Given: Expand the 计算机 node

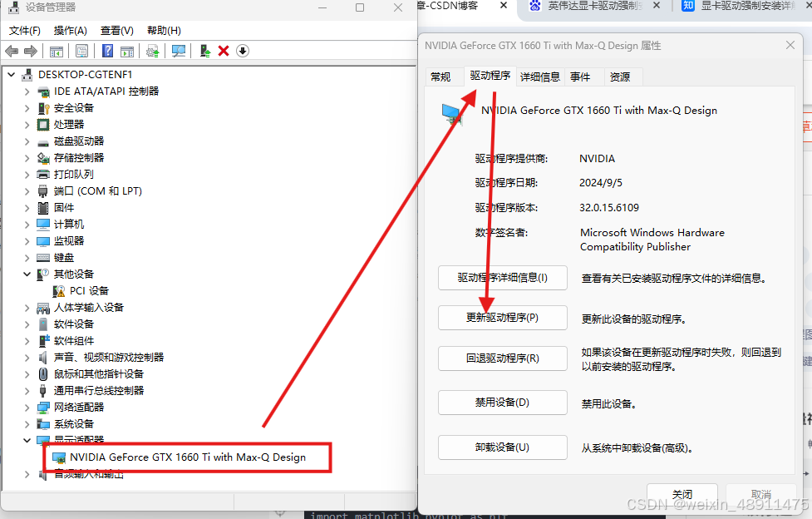Looking at the screenshot, I should pos(27,225).
